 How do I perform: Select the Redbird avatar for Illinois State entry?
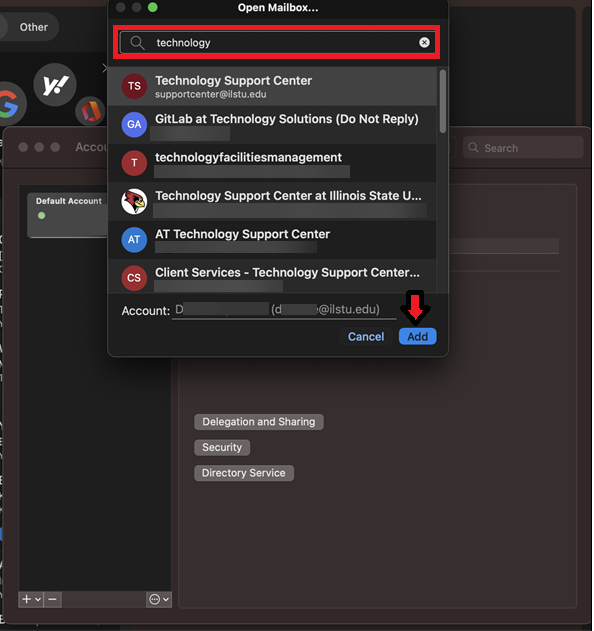coord(134,201)
